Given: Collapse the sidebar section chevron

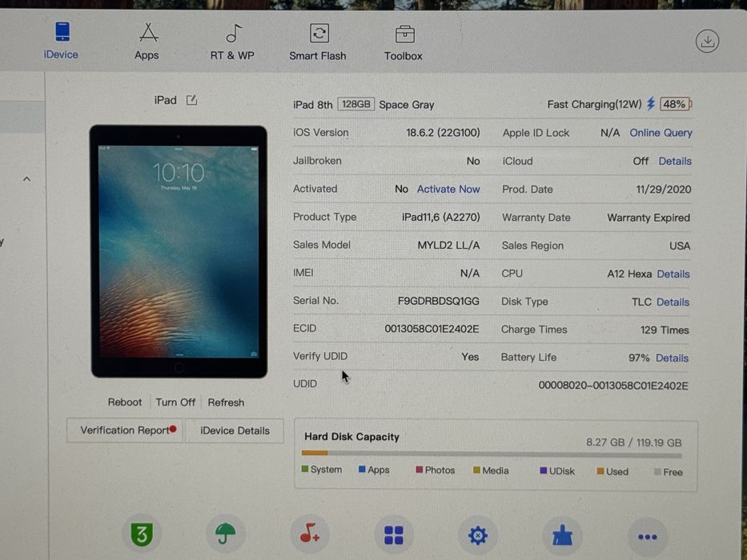Looking at the screenshot, I should [x=26, y=179].
